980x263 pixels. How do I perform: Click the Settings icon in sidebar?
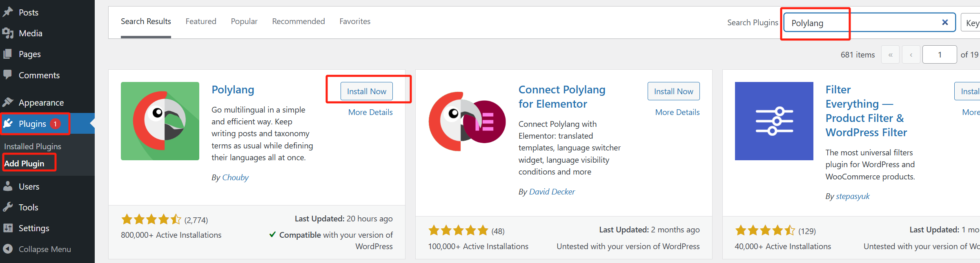coord(8,228)
